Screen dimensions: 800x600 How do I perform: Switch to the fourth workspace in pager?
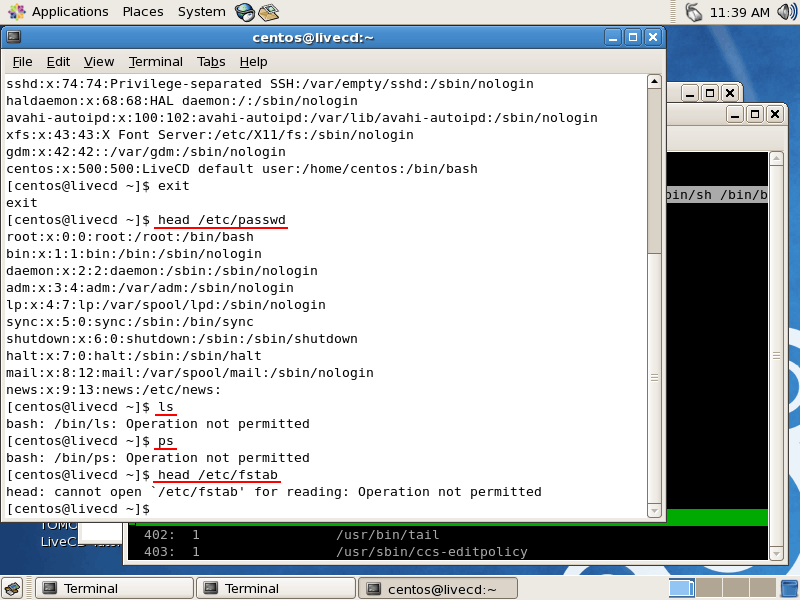point(762,588)
